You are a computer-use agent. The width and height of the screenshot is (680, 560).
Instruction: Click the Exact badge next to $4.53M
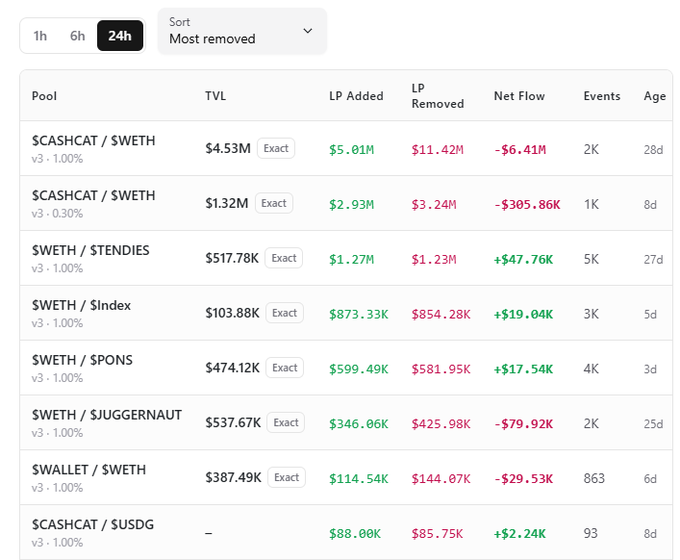(276, 148)
